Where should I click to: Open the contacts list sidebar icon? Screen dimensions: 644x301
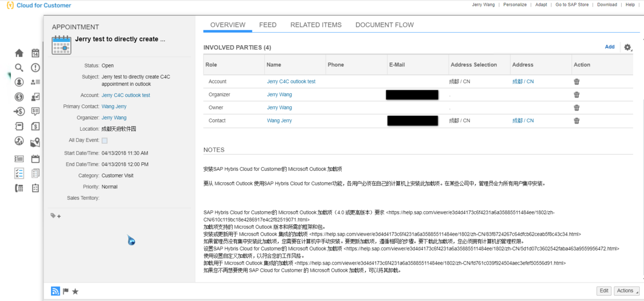pos(35,82)
